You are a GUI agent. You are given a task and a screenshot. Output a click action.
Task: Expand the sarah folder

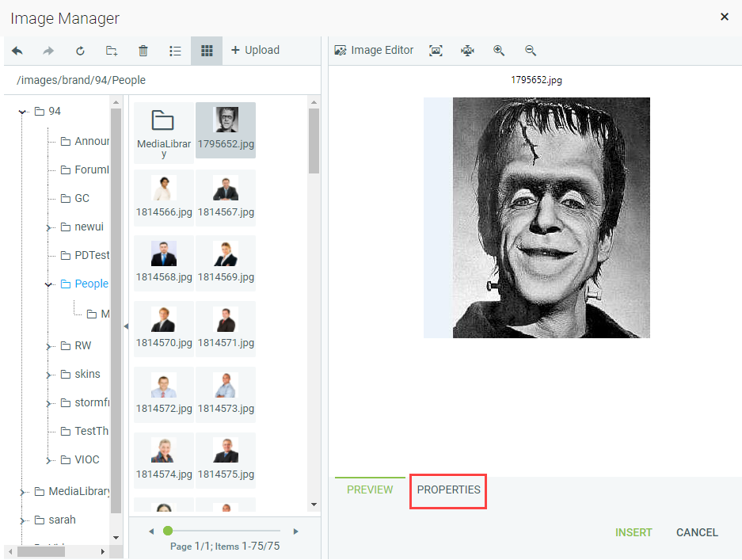21,520
